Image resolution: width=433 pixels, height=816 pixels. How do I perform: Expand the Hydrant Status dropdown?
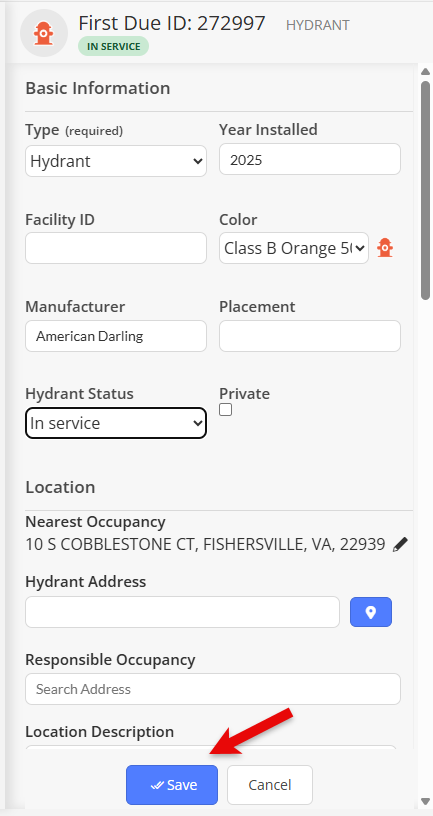[116, 423]
